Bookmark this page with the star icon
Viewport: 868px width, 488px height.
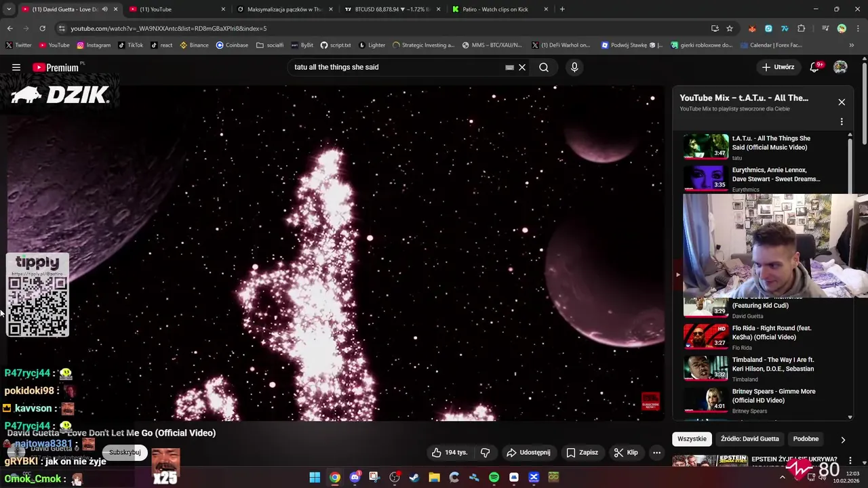point(730,28)
